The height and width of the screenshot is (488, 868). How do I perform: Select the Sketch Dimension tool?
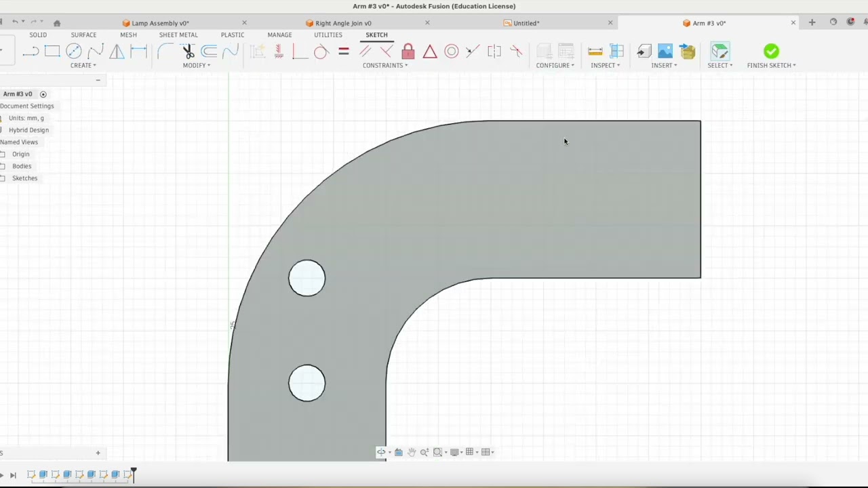[138, 52]
